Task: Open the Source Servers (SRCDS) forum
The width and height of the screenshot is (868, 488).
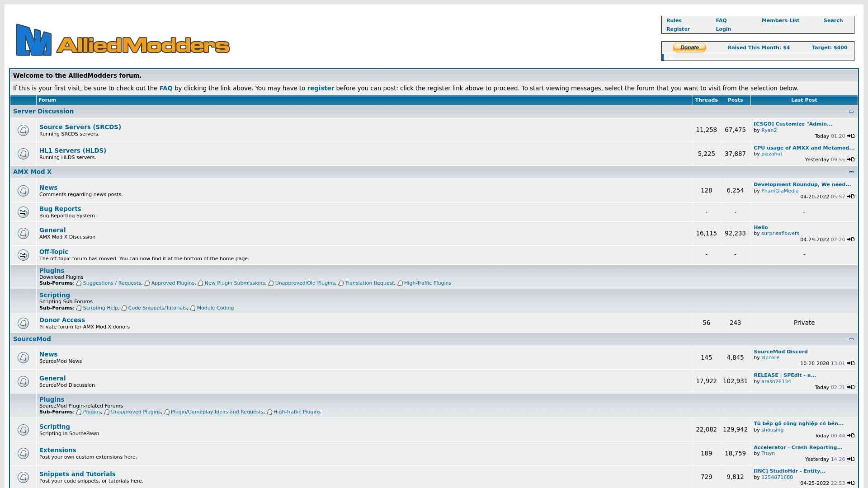Action: pyautogui.click(x=80, y=127)
